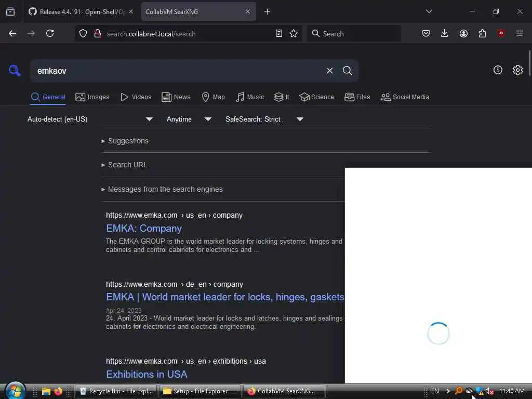Screen dimensions: 532x399
Task: Click the insecure connection lock icon
Action: point(98,33)
